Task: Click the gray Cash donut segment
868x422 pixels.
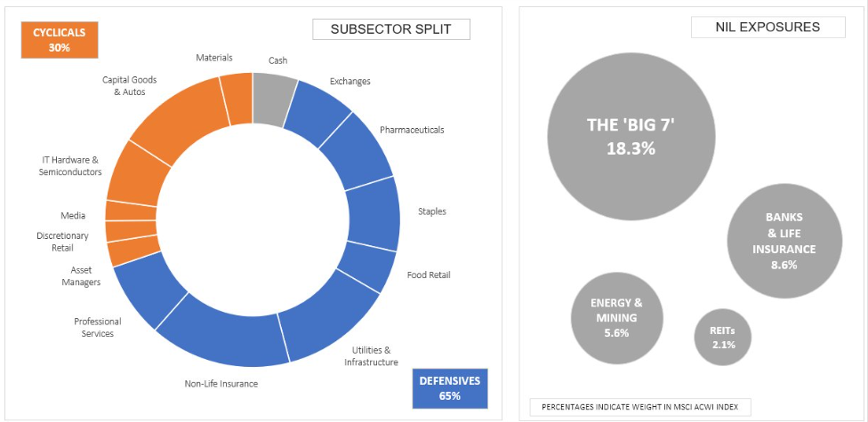Action: 272,92
